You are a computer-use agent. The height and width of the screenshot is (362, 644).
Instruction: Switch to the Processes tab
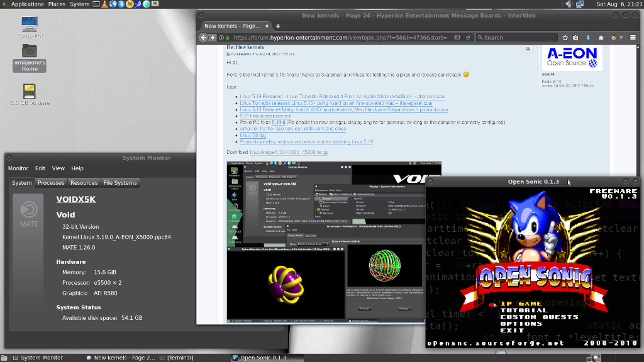[x=51, y=183]
